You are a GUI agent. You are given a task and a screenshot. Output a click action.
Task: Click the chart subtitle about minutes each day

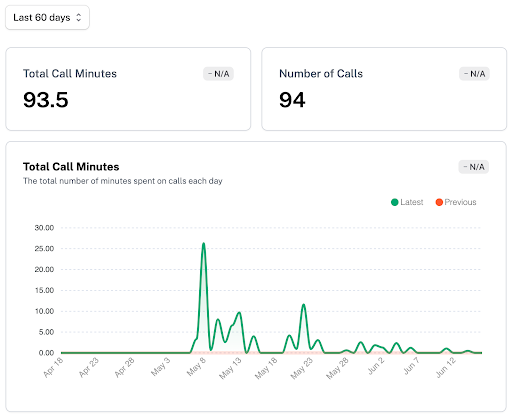[122, 181]
